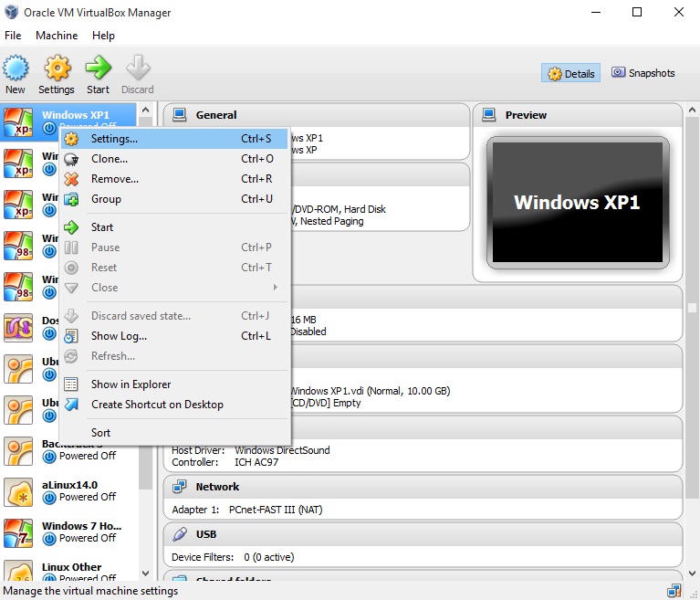Click the Preview section header
The width and height of the screenshot is (700, 600).
[x=578, y=115]
